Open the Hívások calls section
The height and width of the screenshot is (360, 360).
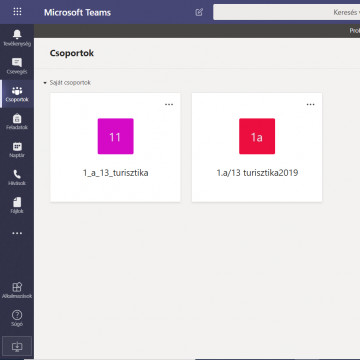pos(17,177)
